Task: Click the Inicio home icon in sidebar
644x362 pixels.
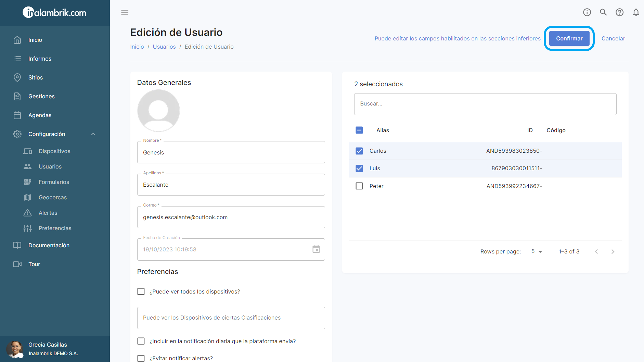Action: [x=17, y=40]
